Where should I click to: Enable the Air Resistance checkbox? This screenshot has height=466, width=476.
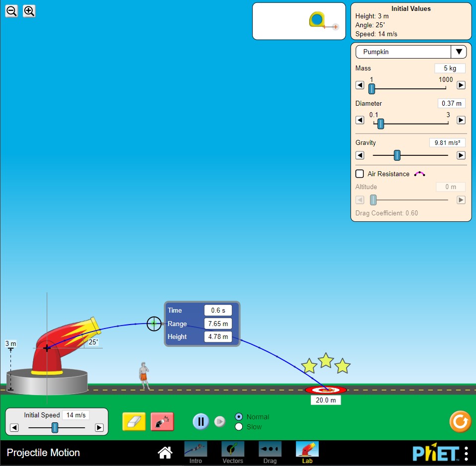[x=360, y=174]
